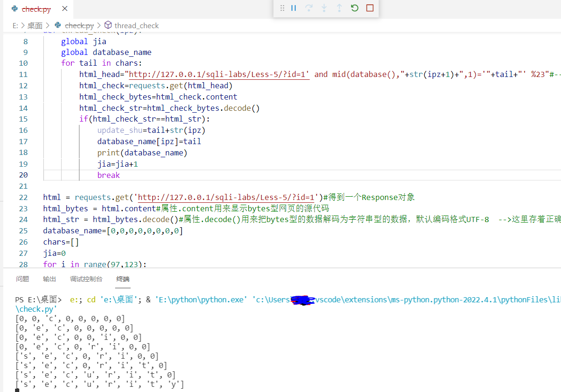Select the check.py editor tab

tap(38, 9)
